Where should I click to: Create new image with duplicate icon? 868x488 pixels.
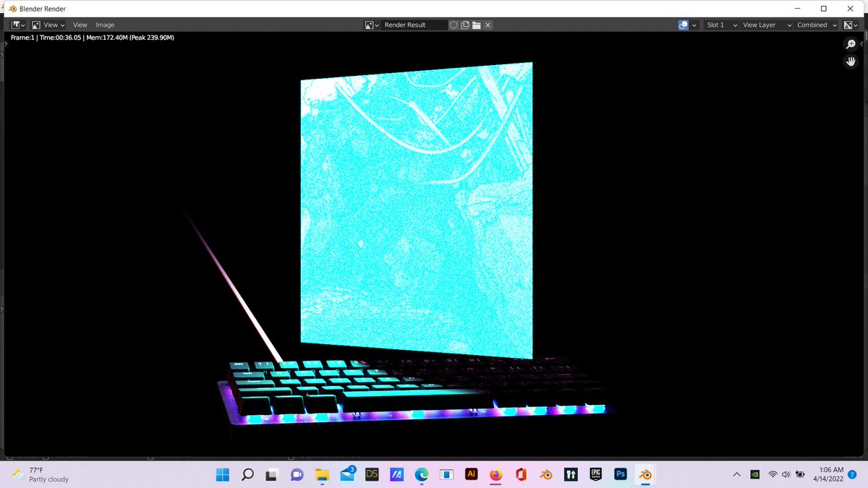point(465,25)
